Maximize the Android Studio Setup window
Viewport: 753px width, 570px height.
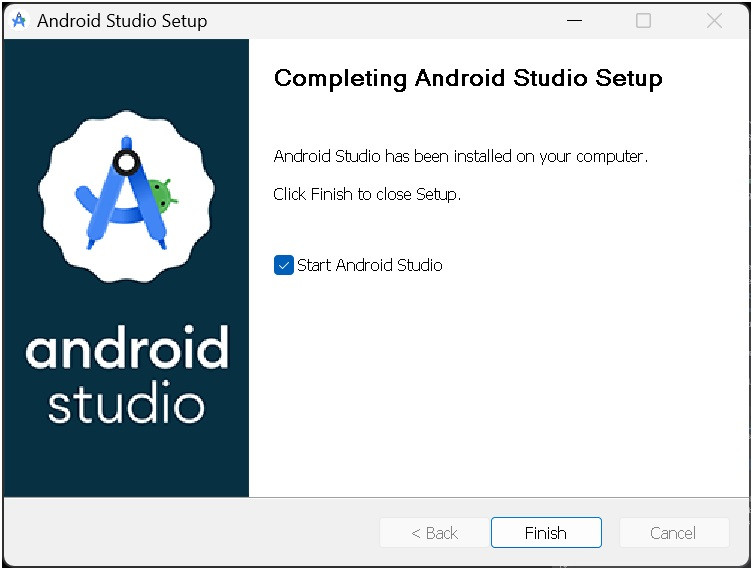point(643,21)
